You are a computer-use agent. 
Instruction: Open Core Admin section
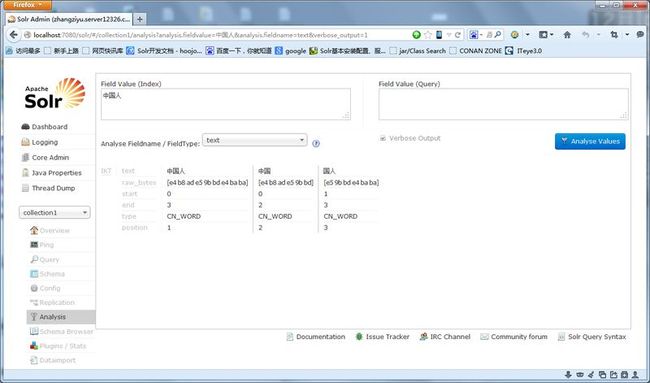[x=45, y=158]
